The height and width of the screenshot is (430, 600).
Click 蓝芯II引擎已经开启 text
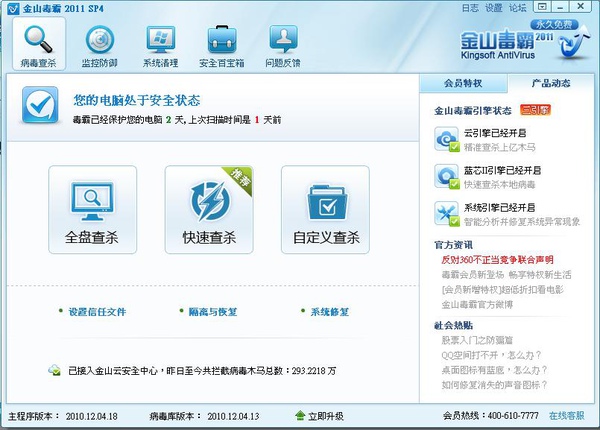pos(502,170)
